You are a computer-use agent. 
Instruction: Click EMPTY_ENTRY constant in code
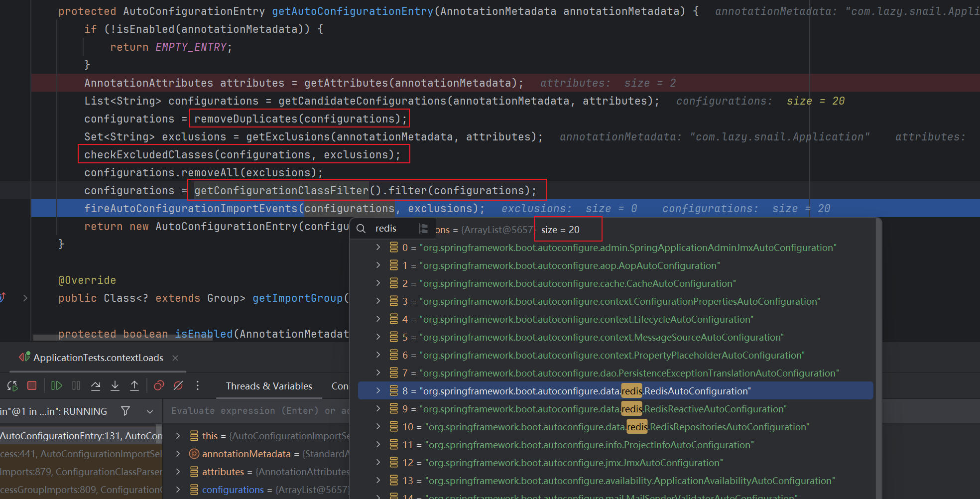point(191,47)
